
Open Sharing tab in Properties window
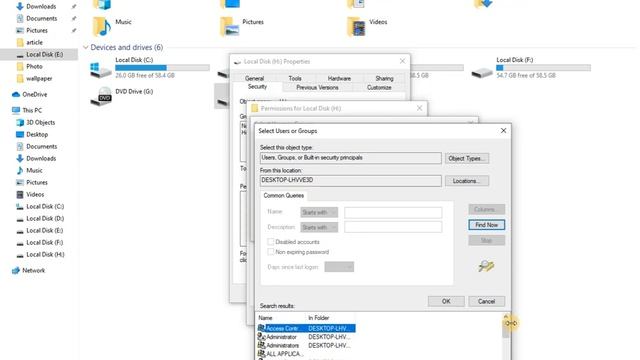pos(384,78)
